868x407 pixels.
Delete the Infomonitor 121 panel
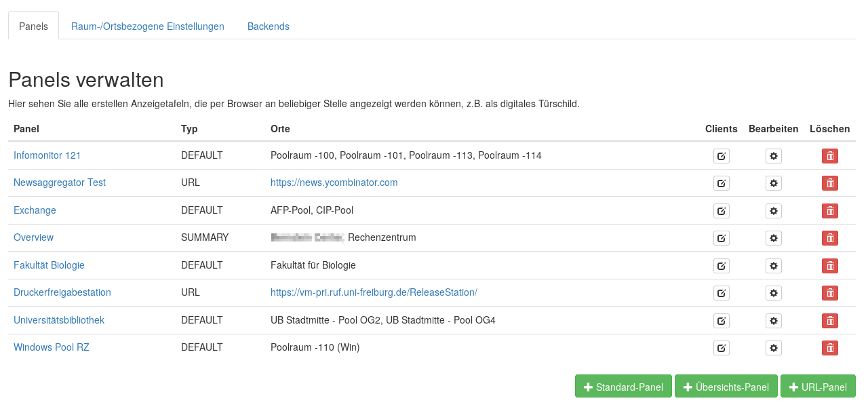(829, 156)
